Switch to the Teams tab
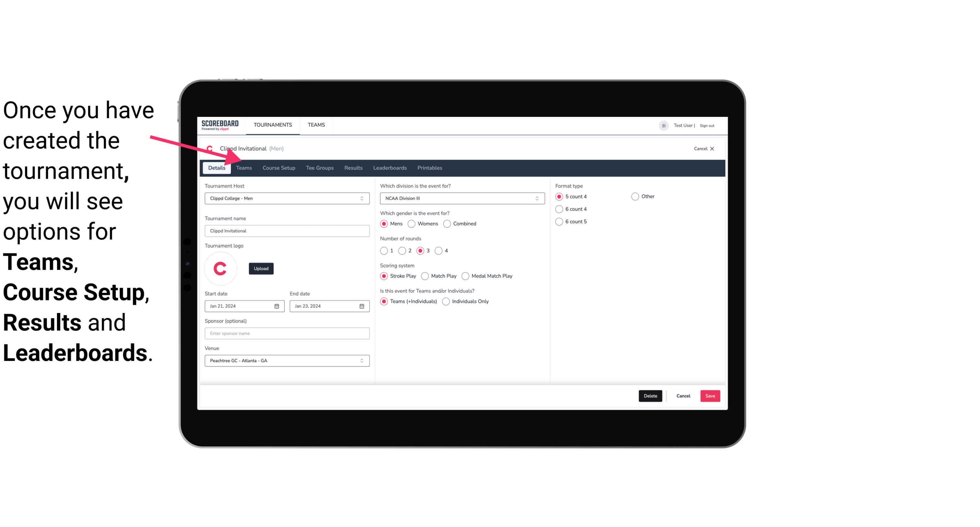 pyautogui.click(x=243, y=167)
